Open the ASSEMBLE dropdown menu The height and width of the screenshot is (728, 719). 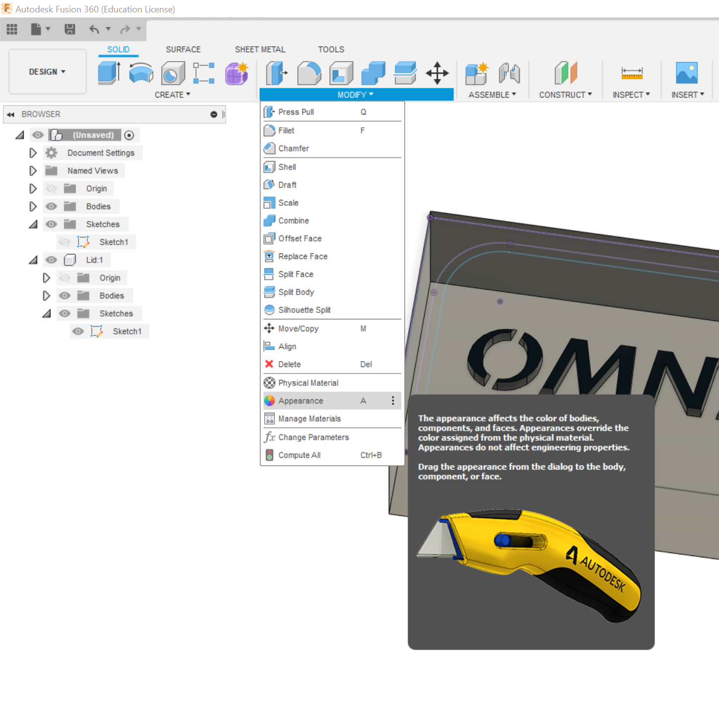coord(492,95)
